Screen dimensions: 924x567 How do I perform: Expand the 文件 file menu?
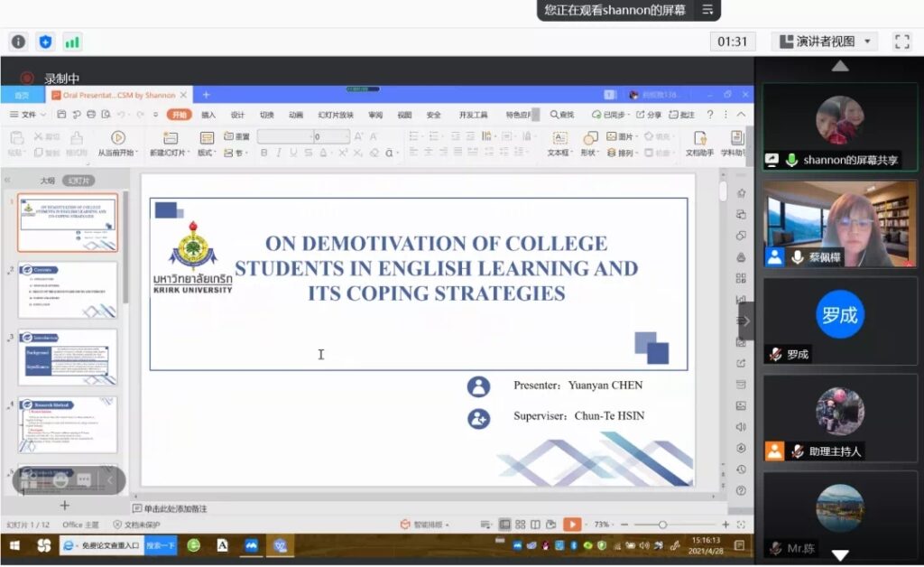[28, 115]
